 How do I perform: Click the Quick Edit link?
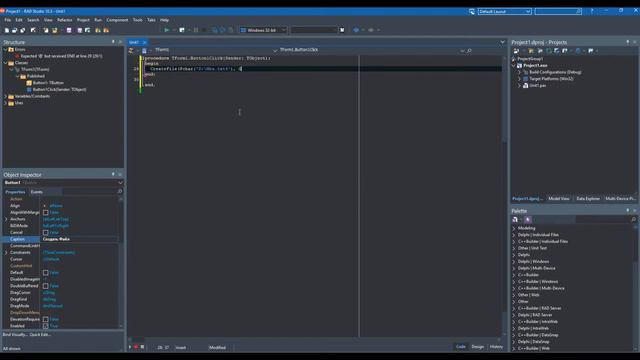[x=40, y=335]
